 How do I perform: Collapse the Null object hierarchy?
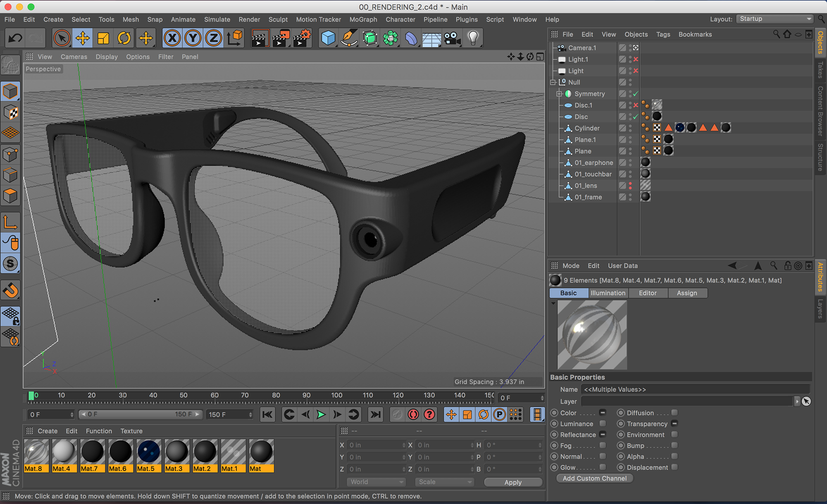pyautogui.click(x=553, y=82)
